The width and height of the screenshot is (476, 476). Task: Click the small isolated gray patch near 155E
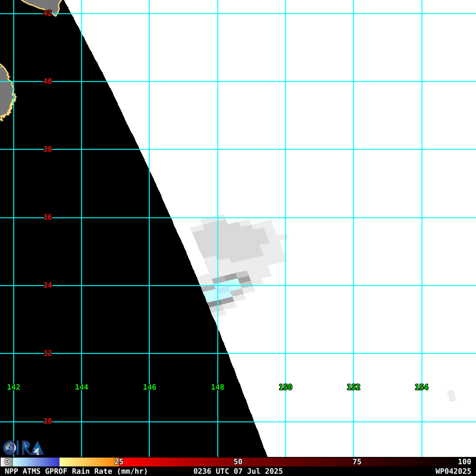[452, 396]
